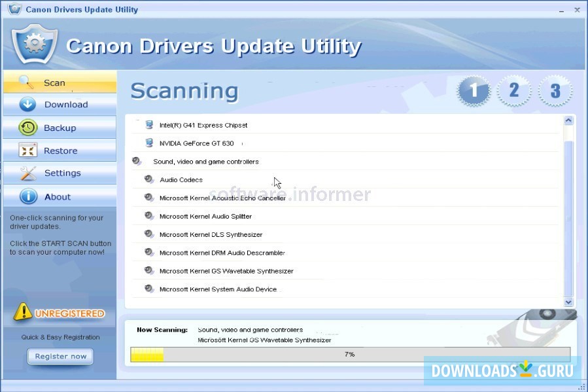Click the Settings wrench icon
The width and height of the screenshot is (588, 392).
pyautogui.click(x=27, y=173)
